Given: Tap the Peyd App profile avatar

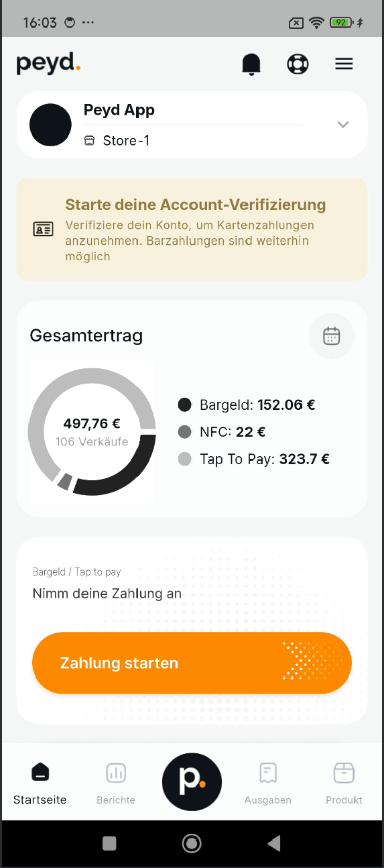Looking at the screenshot, I should (x=51, y=125).
